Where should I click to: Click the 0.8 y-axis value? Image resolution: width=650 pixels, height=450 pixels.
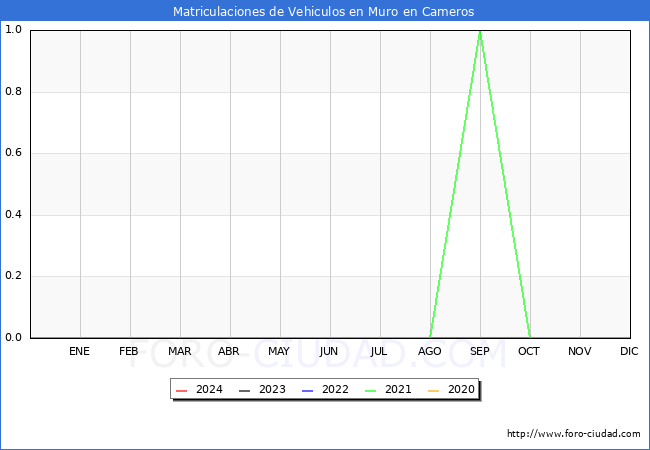(13, 91)
